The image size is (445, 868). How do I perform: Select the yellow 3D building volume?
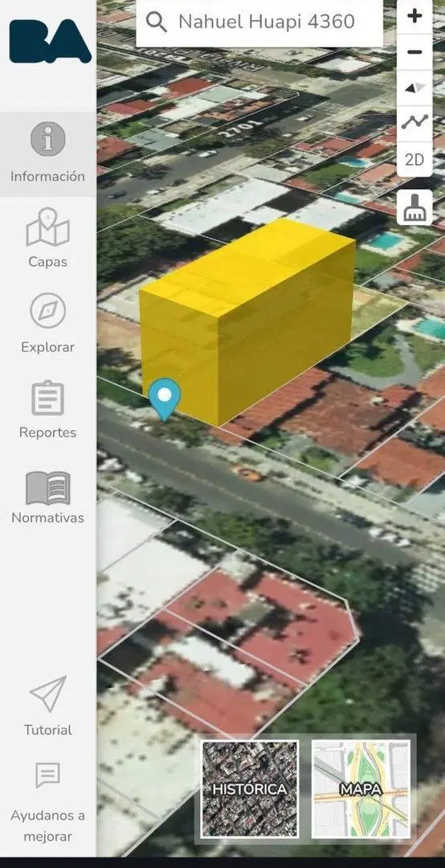click(247, 322)
